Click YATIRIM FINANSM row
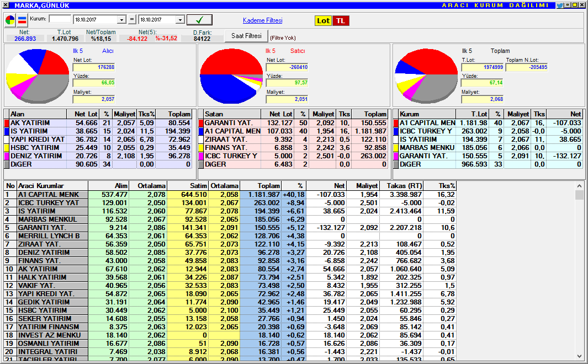This screenshot has width=588, height=364. click(x=230, y=326)
